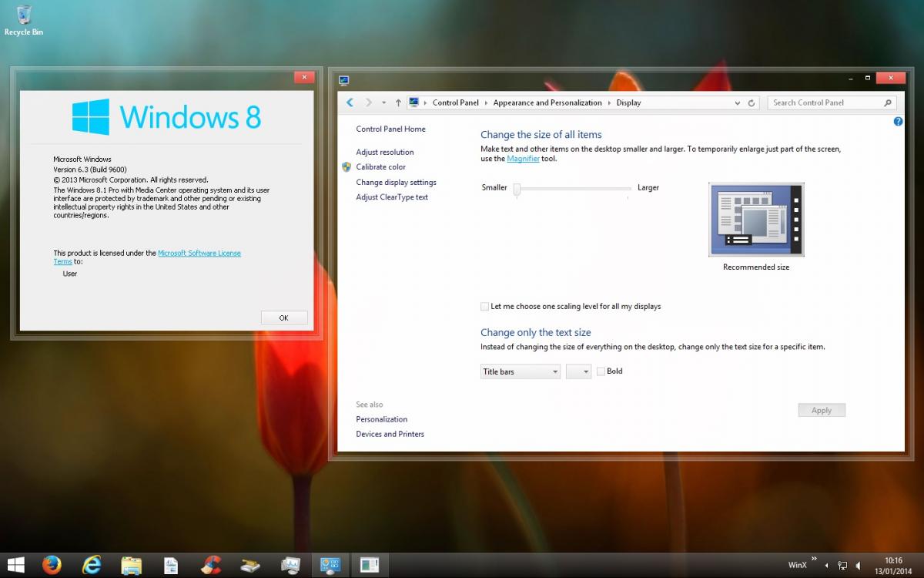Open Adjust ClearType text link

(x=392, y=197)
